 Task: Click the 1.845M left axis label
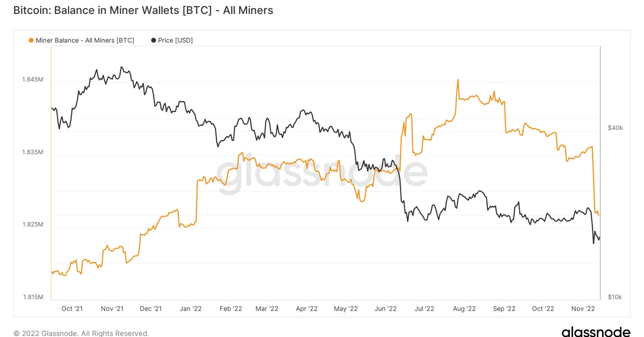pos(32,80)
